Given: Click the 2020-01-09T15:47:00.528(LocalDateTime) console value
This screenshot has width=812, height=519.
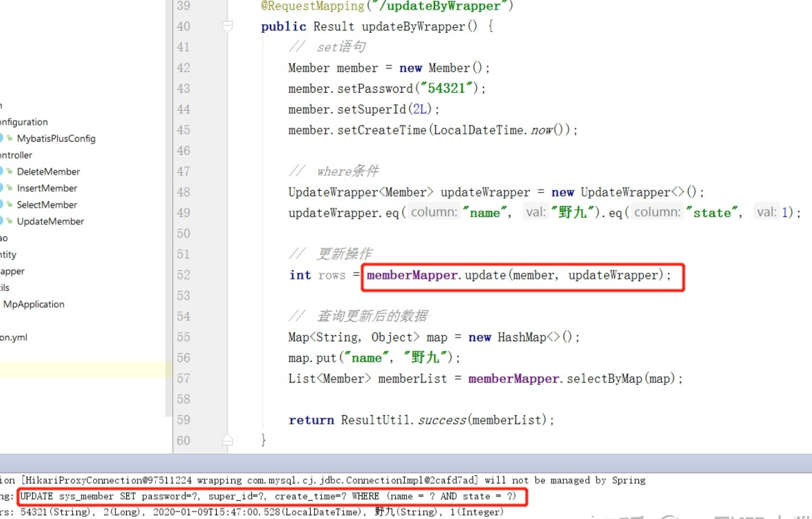Looking at the screenshot, I should pyautogui.click(x=257, y=512).
